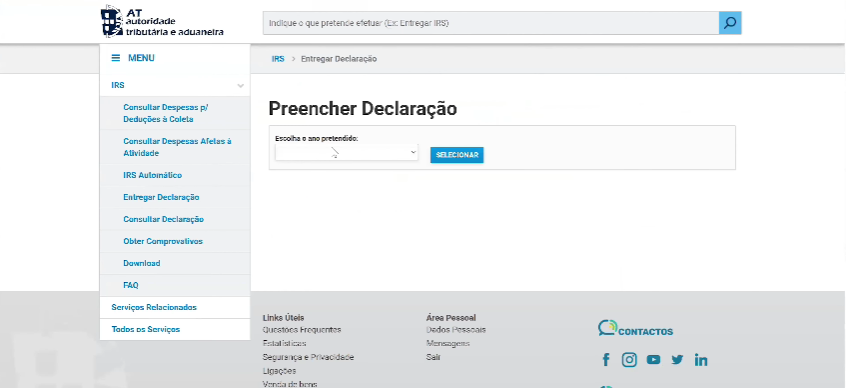This screenshot has width=846, height=388.
Task: Open the LinkedIn social icon
Action: (x=701, y=359)
